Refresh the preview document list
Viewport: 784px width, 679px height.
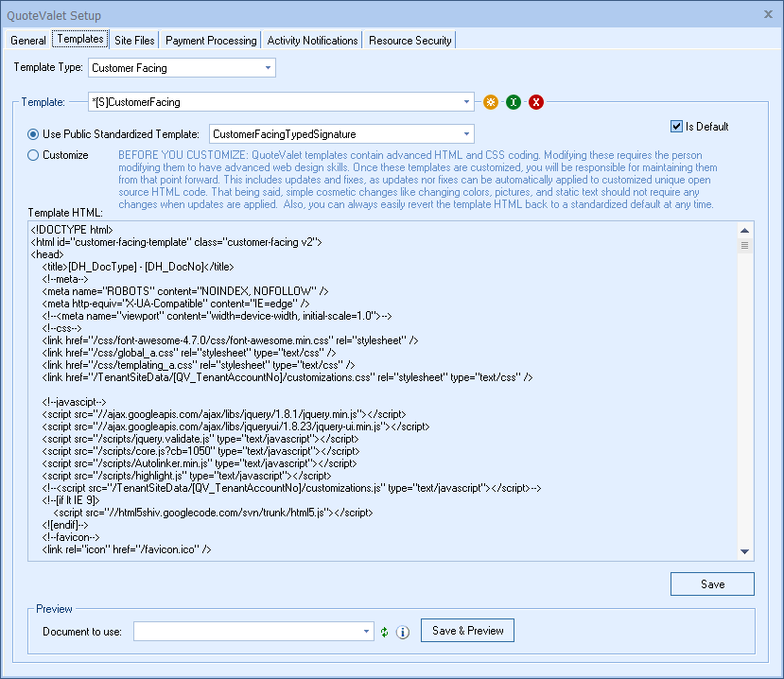[385, 632]
